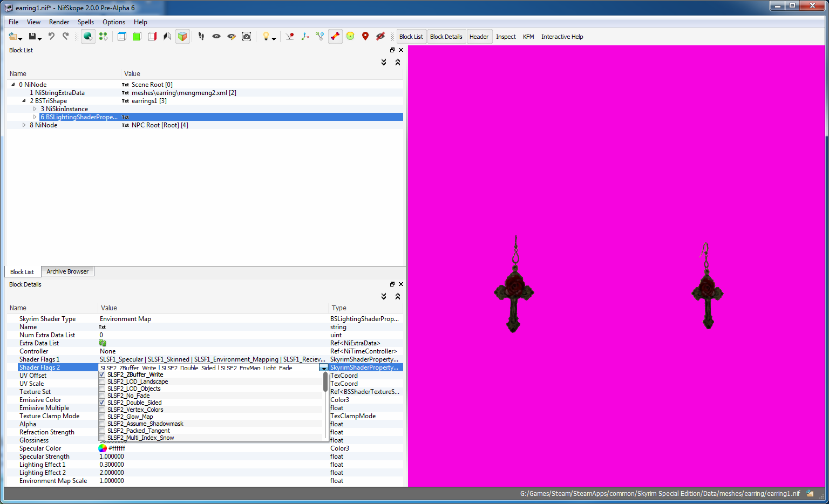The width and height of the screenshot is (829, 504).
Task: Open the Save icon dropdown arrow
Action: (x=40, y=38)
